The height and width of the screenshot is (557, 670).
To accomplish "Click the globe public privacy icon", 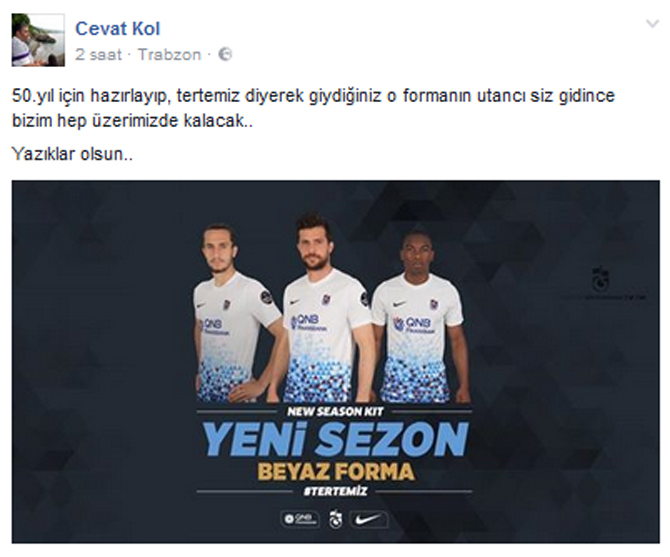I will [225, 55].
